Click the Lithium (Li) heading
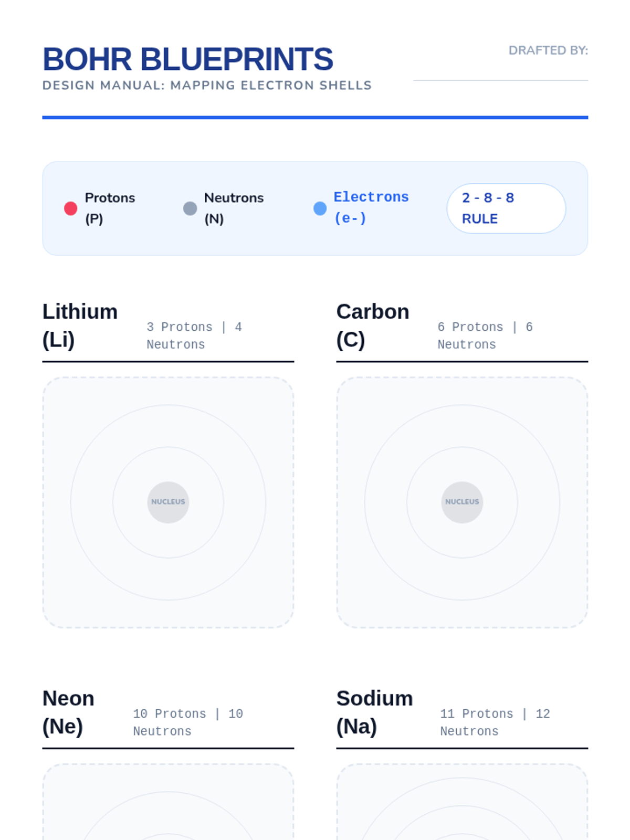 point(80,325)
